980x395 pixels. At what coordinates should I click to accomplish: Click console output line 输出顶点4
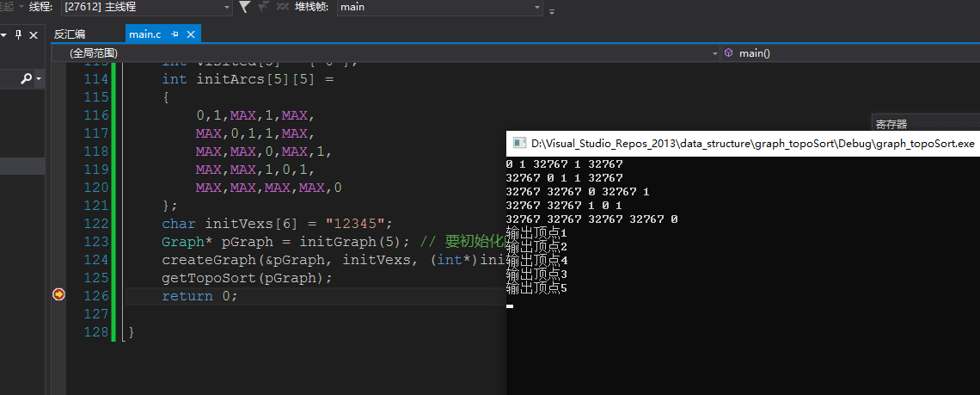[x=537, y=261]
